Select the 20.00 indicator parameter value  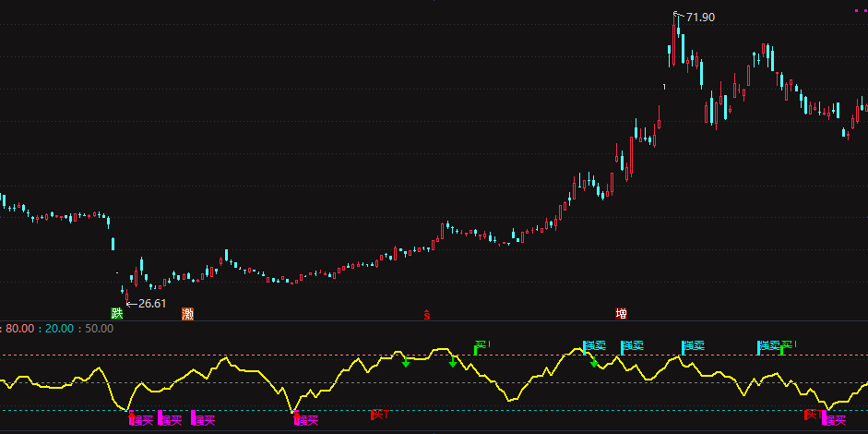click(x=59, y=329)
